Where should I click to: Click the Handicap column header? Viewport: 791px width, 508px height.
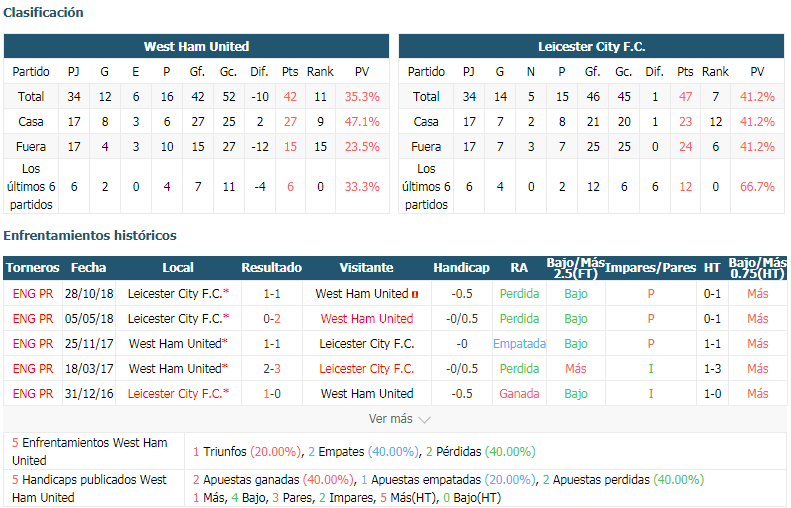coord(461,268)
